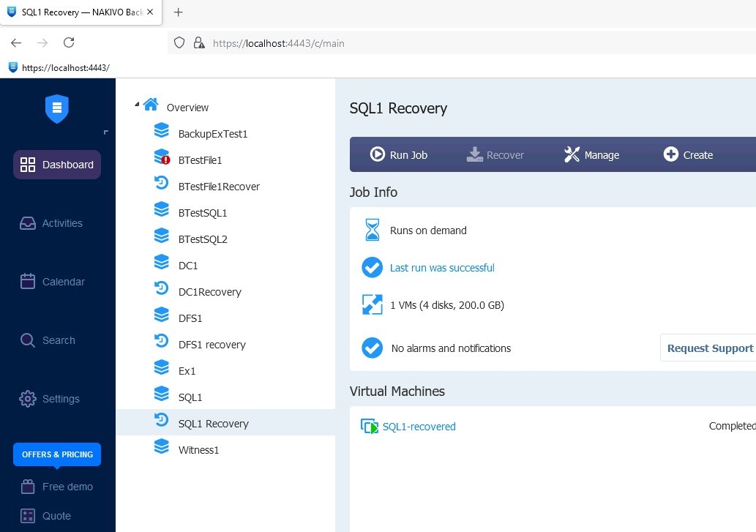Reload the page in the browser
Image resolution: width=756 pixels, height=532 pixels.
pos(69,42)
